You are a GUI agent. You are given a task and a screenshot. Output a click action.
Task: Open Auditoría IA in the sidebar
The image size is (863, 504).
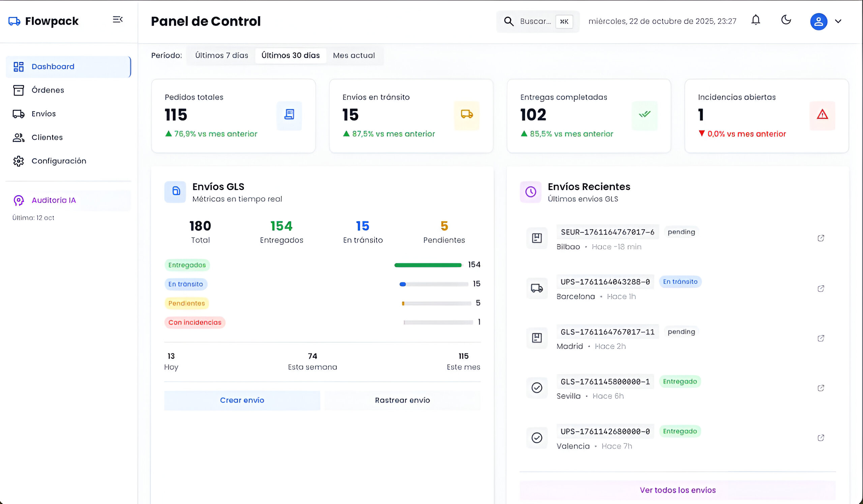pos(54,200)
